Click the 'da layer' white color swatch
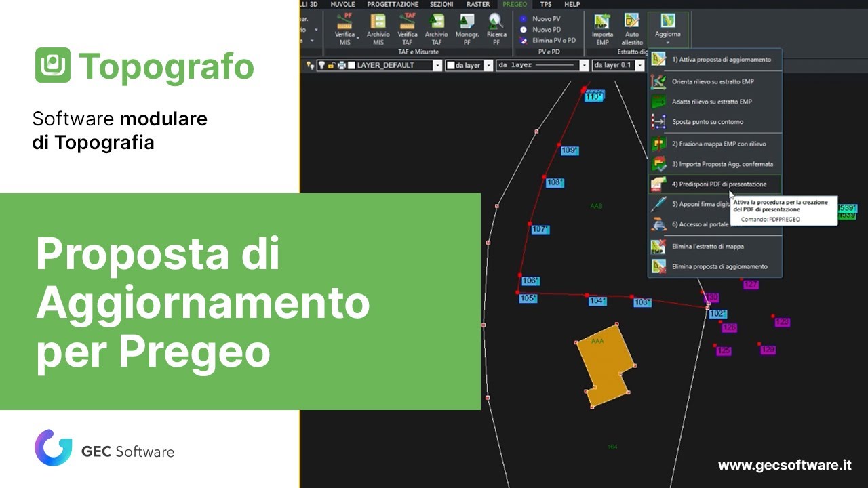The width and height of the screenshot is (868, 488). tap(450, 66)
